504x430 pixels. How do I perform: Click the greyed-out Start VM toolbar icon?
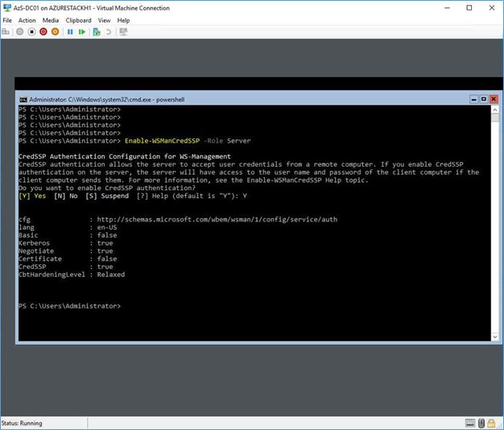pos(19,32)
